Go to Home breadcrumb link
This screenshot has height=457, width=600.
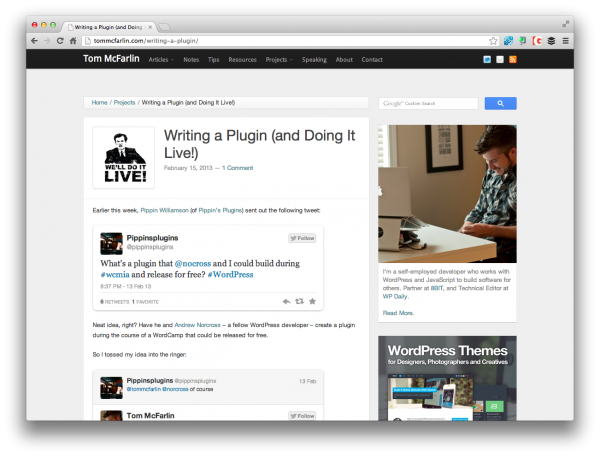pyautogui.click(x=99, y=103)
